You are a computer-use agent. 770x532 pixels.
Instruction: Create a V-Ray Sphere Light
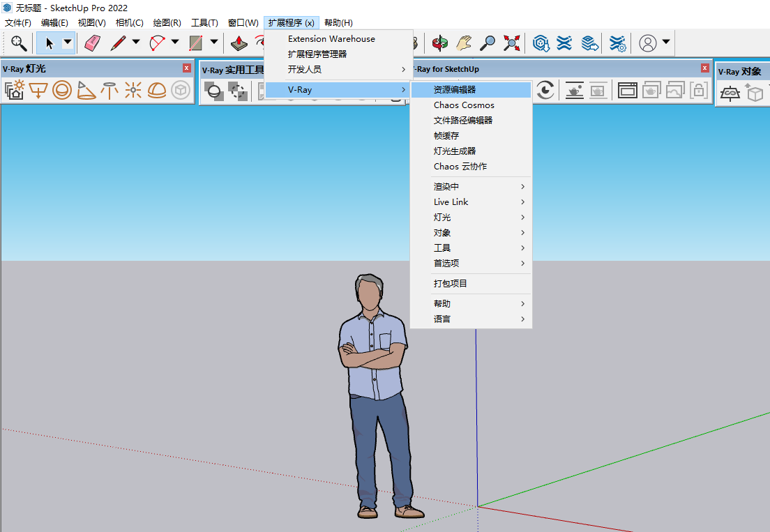(62, 91)
